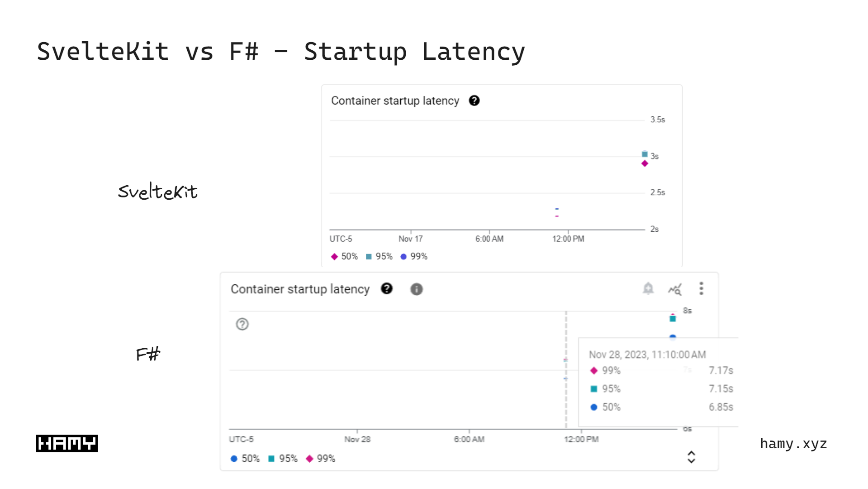Select the 7.17s value in the tooltip
This screenshot has height=489, width=868.
(x=721, y=370)
